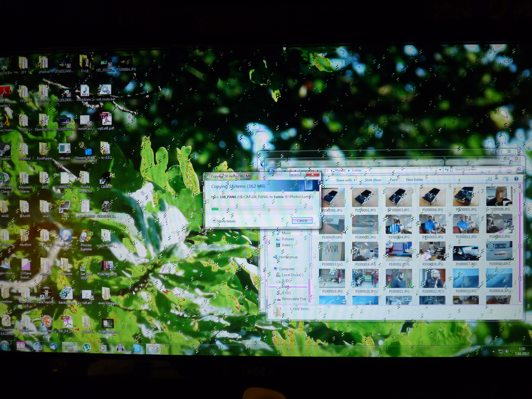Select the Set GPU VDDC shortcut
This screenshot has height=399, width=532.
coord(86,273)
